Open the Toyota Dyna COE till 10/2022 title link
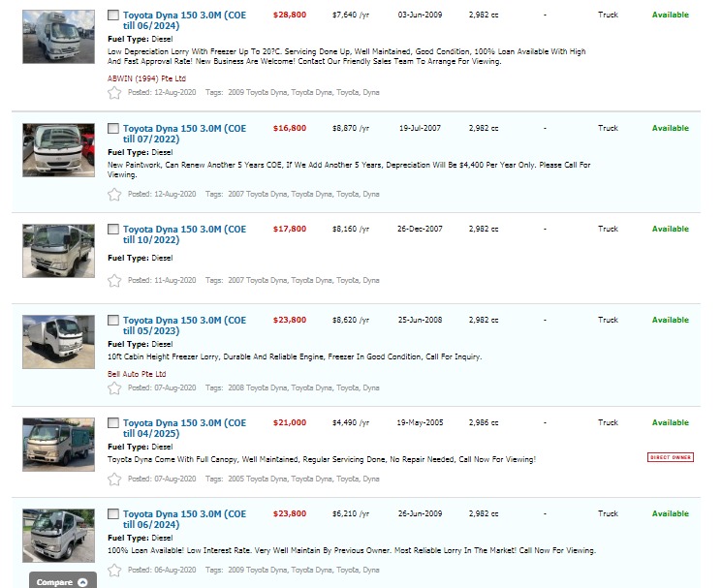 pyautogui.click(x=184, y=234)
